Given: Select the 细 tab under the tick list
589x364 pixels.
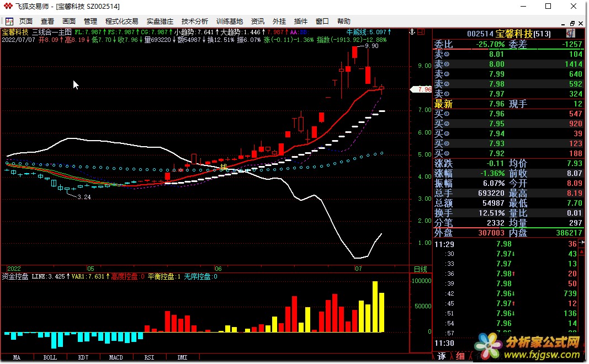Looking at the screenshot, I should click(460, 356).
